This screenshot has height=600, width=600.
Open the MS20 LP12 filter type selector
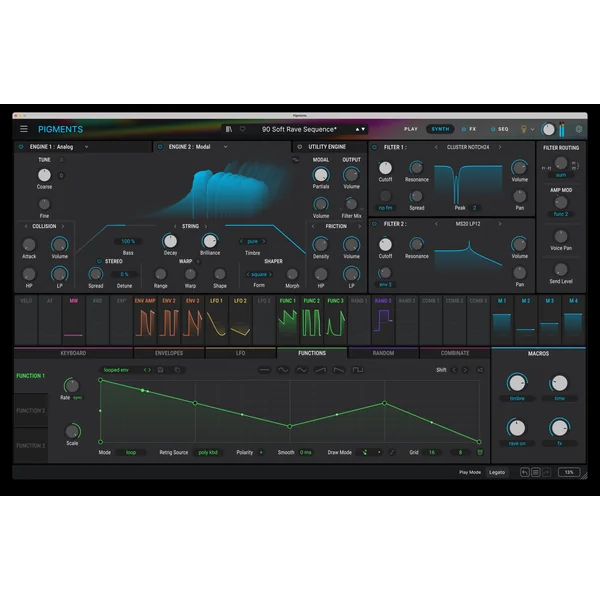(x=468, y=224)
